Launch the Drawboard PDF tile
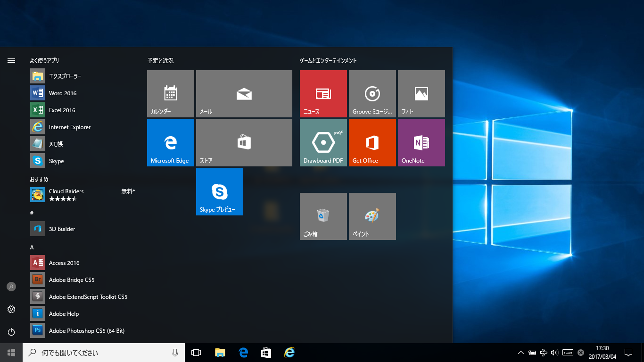 pos(323,143)
